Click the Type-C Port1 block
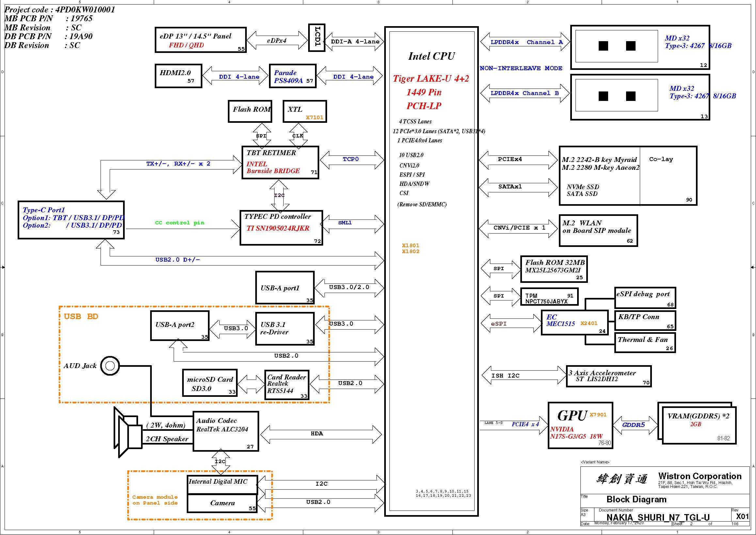 click(71, 220)
